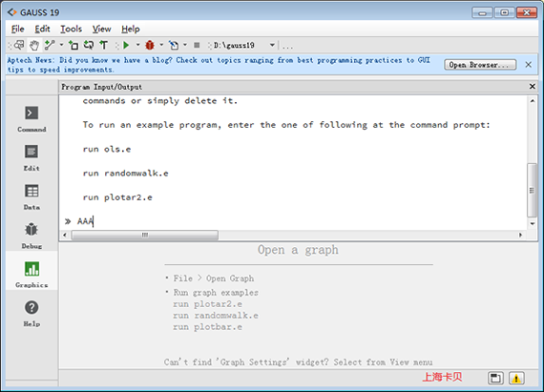Expand the Run button dropdown arrow
The width and height of the screenshot is (544, 392).
point(137,45)
